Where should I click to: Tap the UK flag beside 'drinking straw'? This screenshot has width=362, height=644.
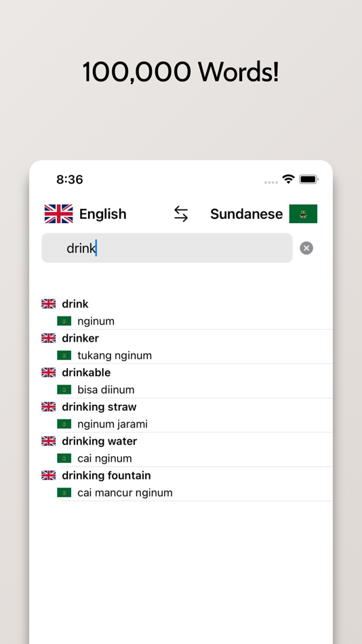click(49, 407)
